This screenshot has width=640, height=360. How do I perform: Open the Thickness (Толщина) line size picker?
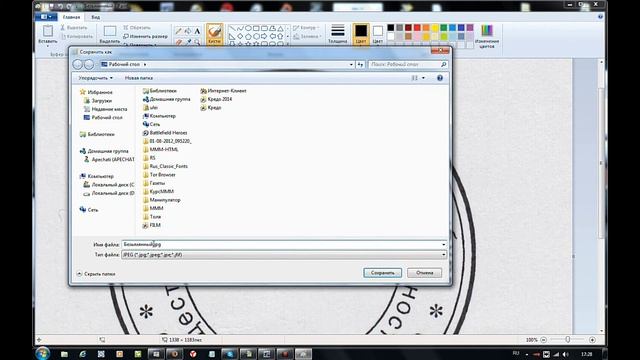pos(338,34)
